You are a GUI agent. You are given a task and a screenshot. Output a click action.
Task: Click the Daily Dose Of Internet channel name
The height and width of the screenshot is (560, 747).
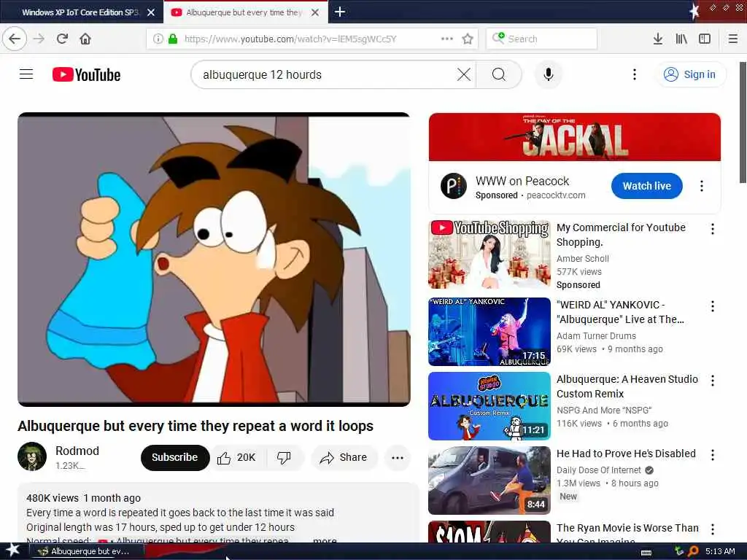coord(599,470)
